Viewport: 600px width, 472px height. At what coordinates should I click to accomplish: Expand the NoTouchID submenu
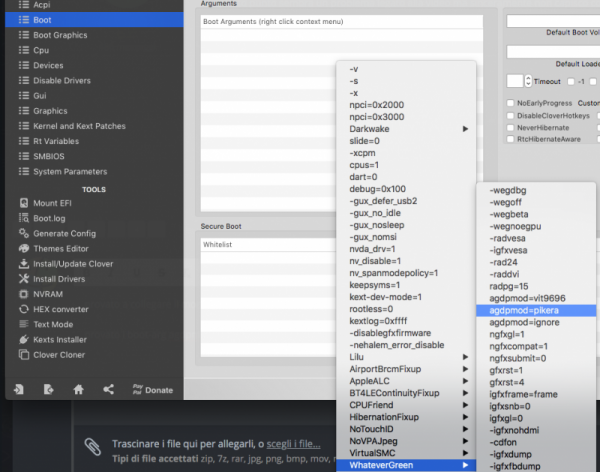406,429
